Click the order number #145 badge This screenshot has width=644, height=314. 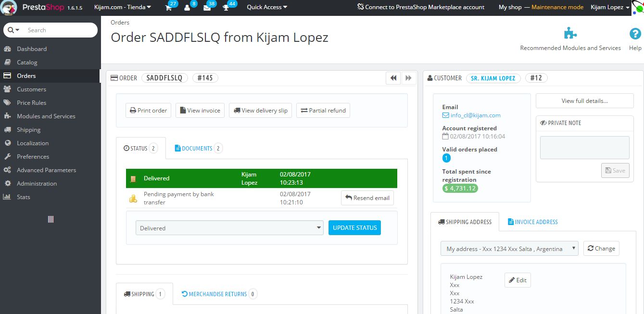(x=205, y=78)
